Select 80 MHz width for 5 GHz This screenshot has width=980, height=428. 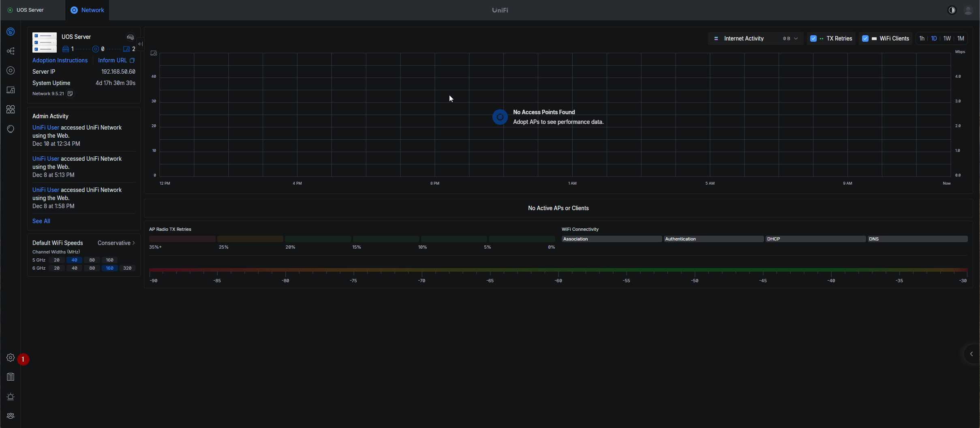pyautogui.click(x=92, y=260)
